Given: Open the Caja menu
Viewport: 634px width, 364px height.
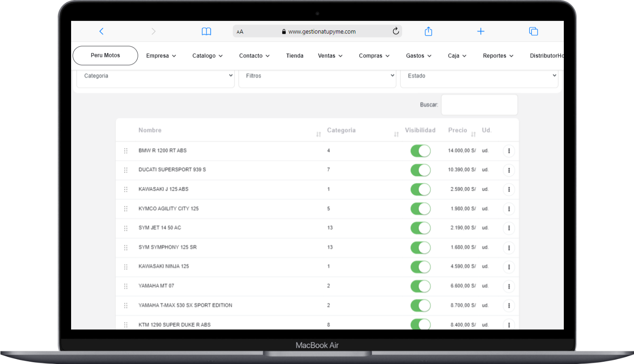Looking at the screenshot, I should [x=457, y=56].
